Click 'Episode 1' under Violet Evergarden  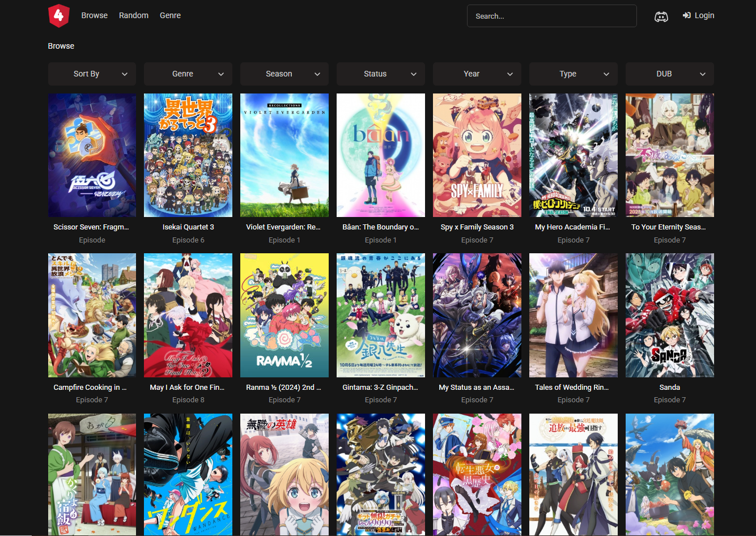284,240
